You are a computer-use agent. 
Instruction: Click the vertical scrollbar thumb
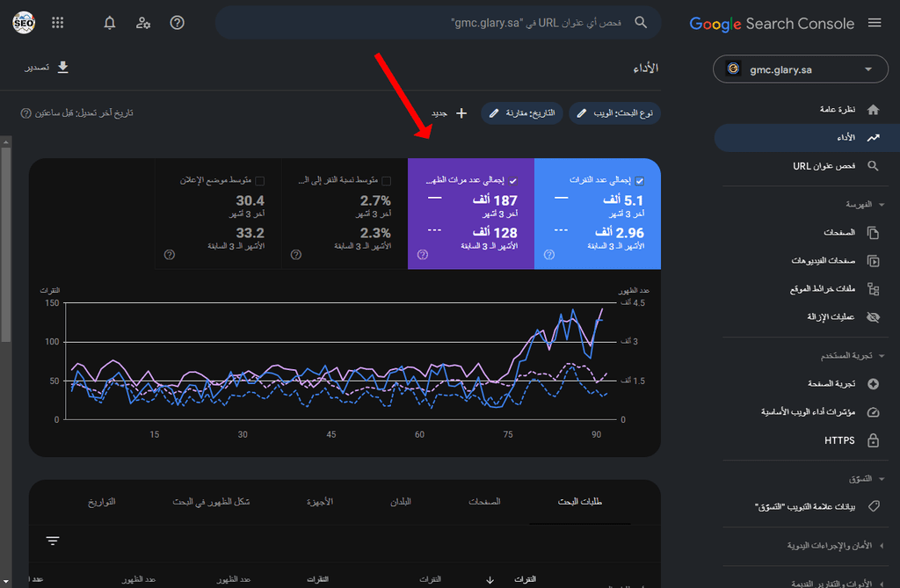point(6,244)
